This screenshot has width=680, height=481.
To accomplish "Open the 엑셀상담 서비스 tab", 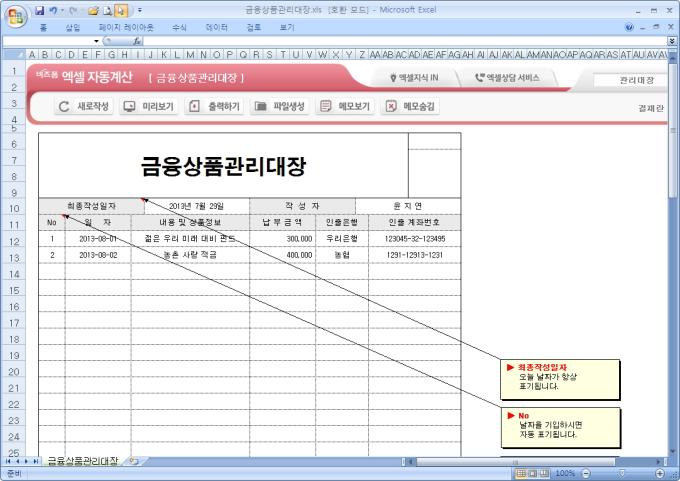I will coord(507,78).
